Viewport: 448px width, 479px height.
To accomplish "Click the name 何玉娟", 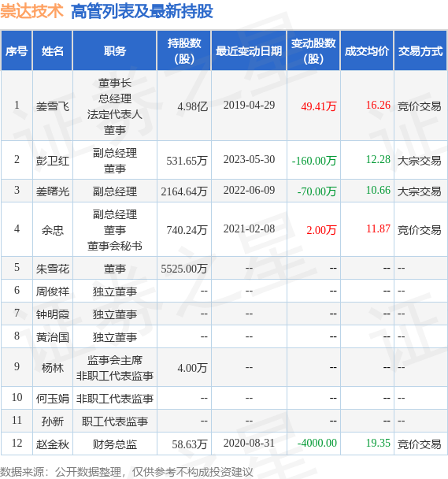I will [53, 399].
